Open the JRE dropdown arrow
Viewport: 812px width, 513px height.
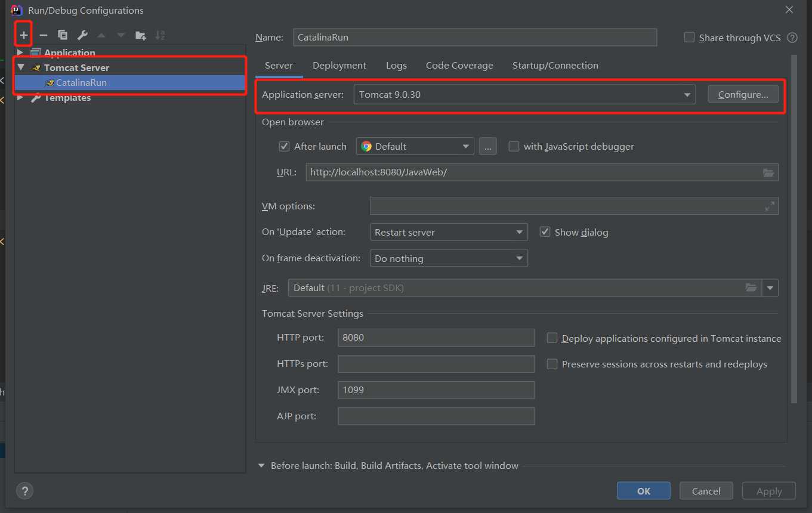770,288
